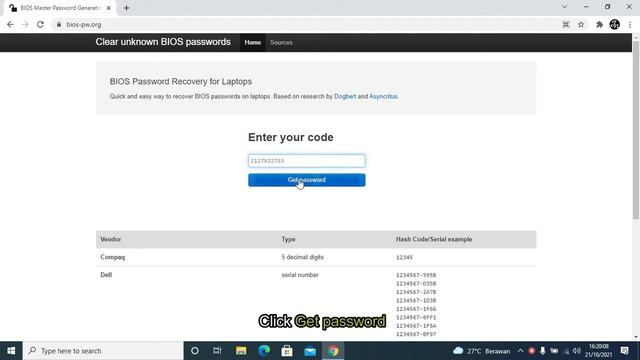Image resolution: width=640 pixels, height=360 pixels.
Task: Open the network tray icon
Action: (566, 351)
